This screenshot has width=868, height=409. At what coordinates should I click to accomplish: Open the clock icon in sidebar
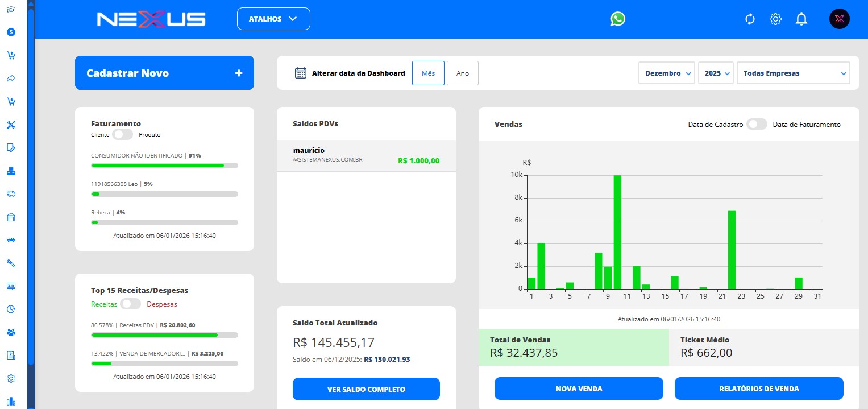[x=11, y=309]
